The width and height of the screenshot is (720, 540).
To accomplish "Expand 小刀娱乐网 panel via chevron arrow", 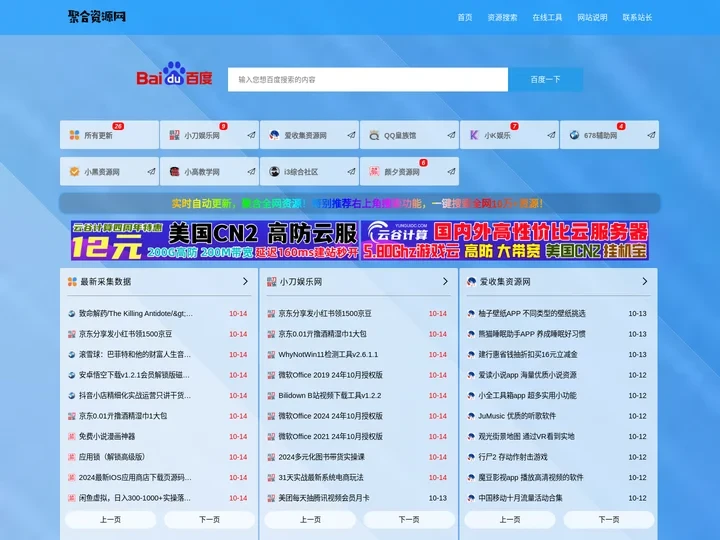I will [445, 281].
